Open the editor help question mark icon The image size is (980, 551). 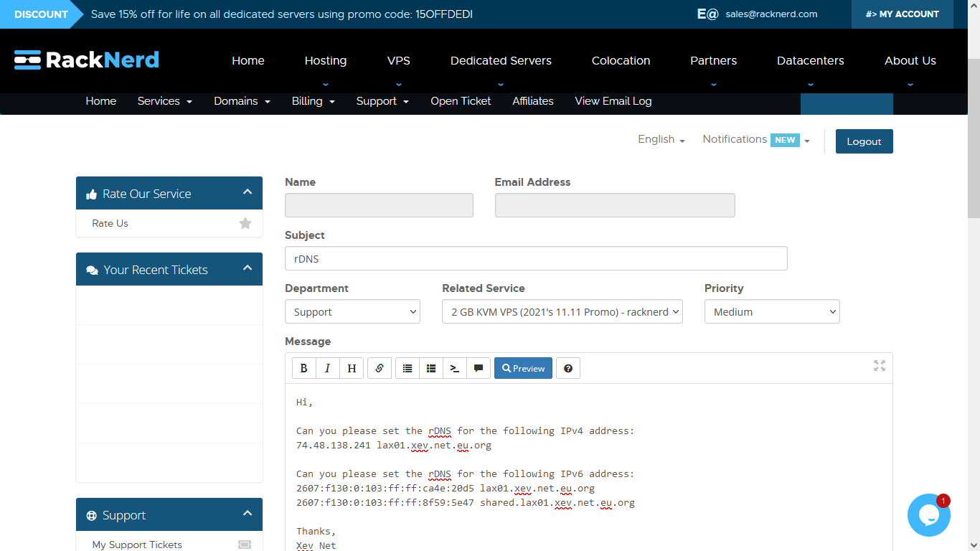point(568,368)
